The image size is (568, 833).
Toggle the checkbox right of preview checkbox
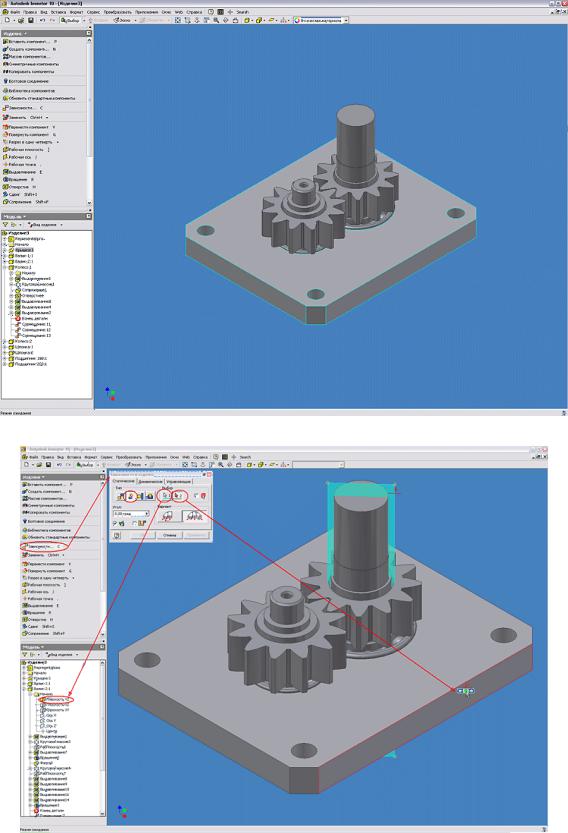(x=134, y=523)
